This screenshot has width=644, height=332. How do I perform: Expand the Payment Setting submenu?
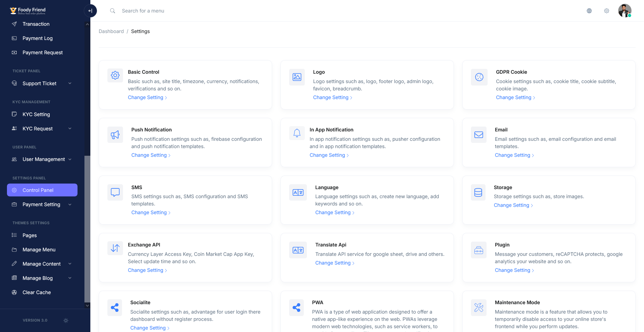pyautogui.click(x=42, y=204)
